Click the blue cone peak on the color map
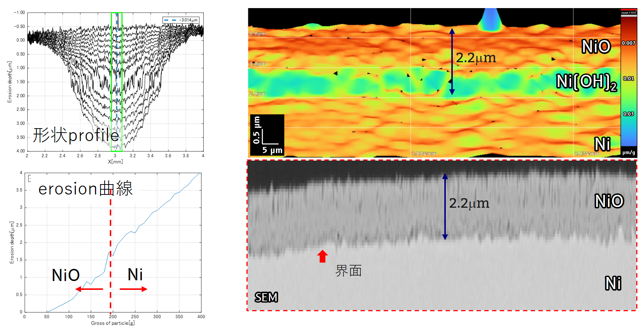644x330 pixels. tap(490, 20)
